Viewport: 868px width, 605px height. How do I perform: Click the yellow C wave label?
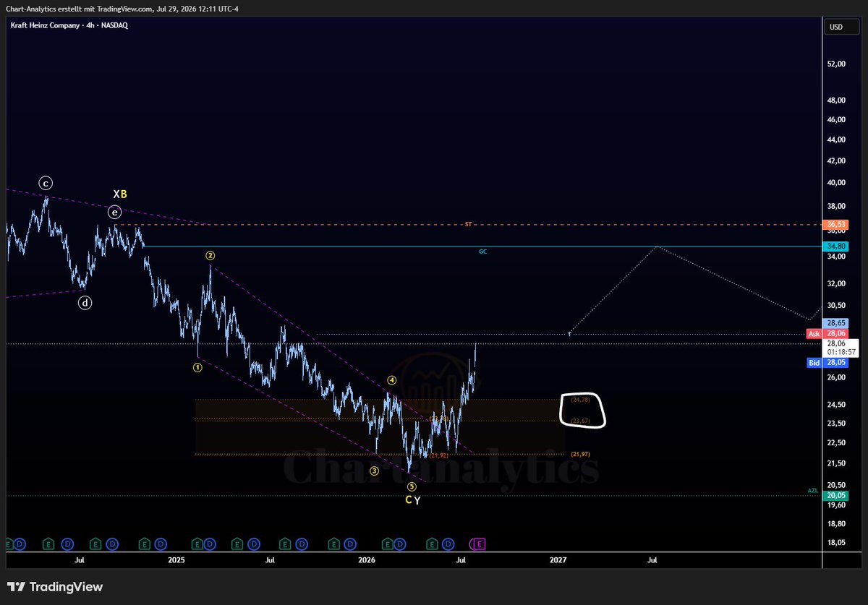coord(408,499)
